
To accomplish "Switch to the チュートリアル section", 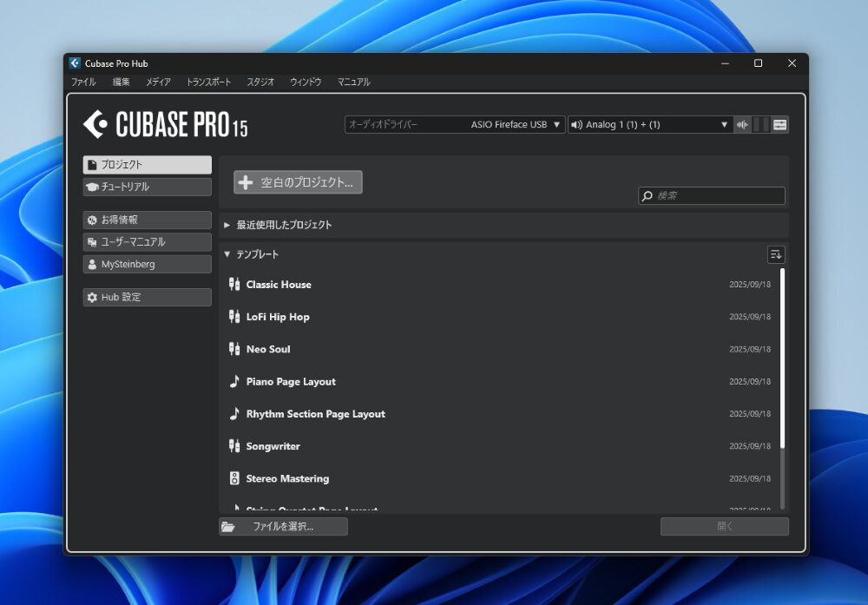I will (148, 187).
